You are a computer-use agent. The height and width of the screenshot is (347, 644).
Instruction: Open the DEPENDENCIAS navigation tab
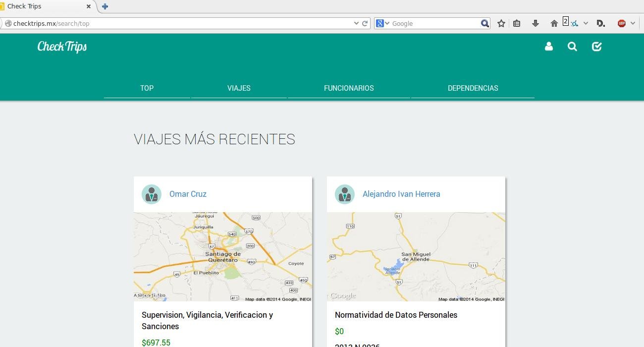point(473,88)
